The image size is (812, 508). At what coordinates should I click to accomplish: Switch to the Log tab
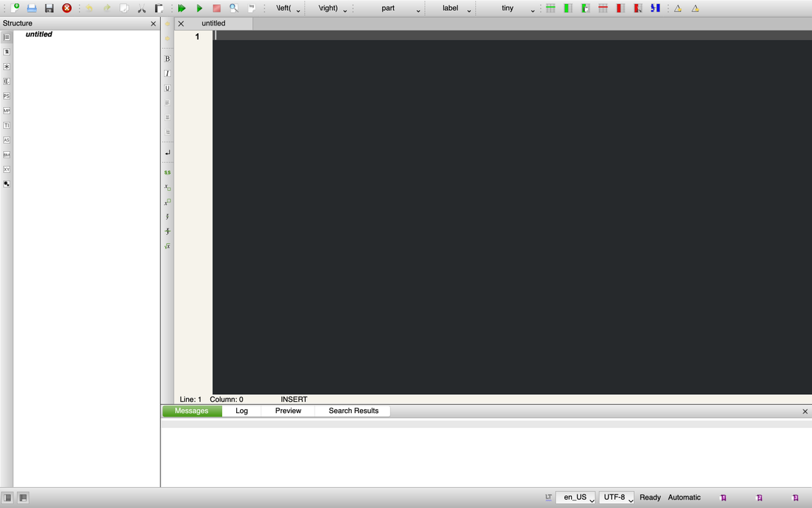click(242, 410)
